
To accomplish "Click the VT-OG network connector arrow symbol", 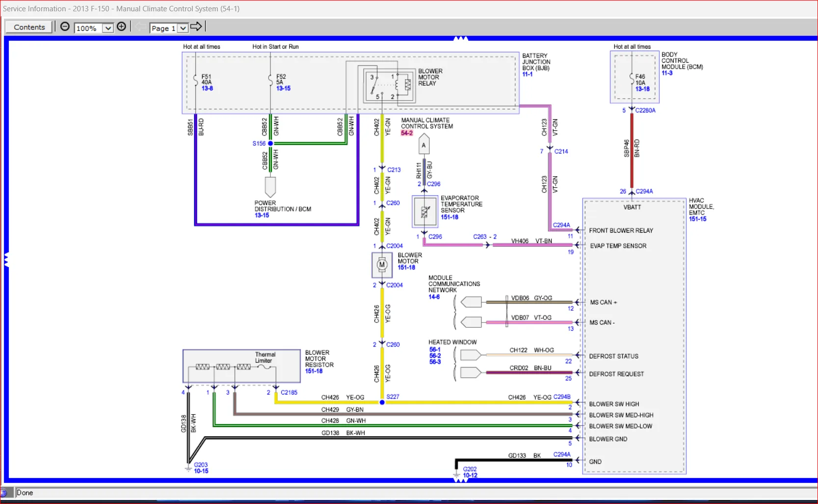I will click(471, 322).
